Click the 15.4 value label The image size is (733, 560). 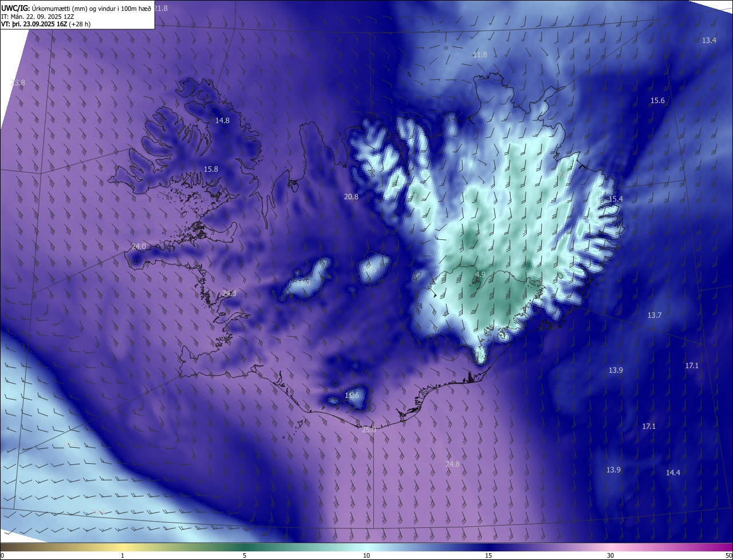coord(616,199)
